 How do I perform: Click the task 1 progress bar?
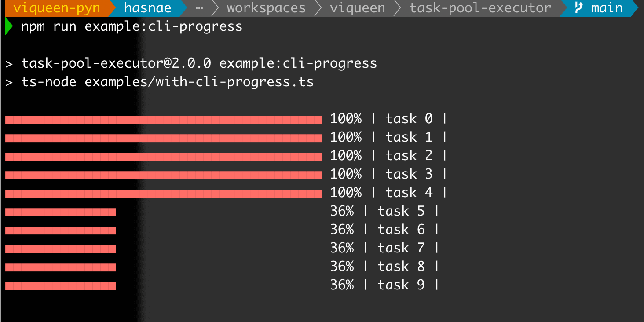pos(164,138)
